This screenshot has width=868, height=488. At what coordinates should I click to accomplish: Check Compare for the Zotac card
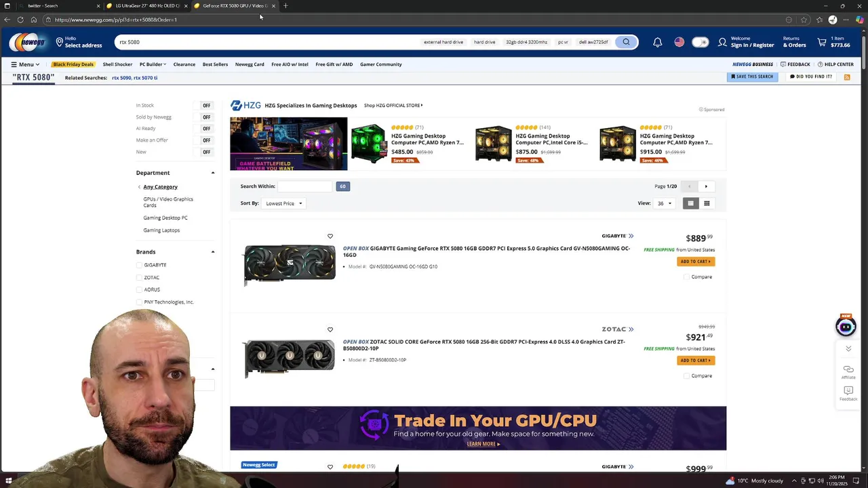[x=686, y=375]
